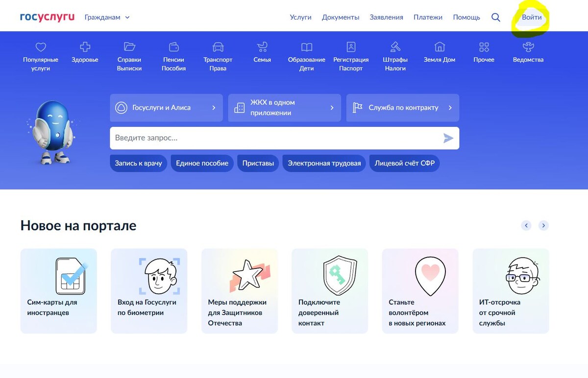The height and width of the screenshot is (378, 588).
Task: Show previous items in Новое на портале
Action: 526,226
